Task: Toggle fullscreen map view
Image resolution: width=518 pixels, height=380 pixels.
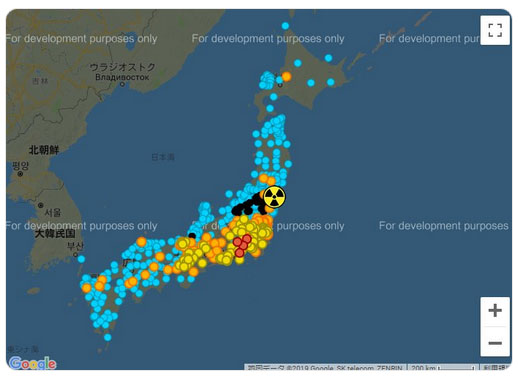Action: tap(495, 30)
